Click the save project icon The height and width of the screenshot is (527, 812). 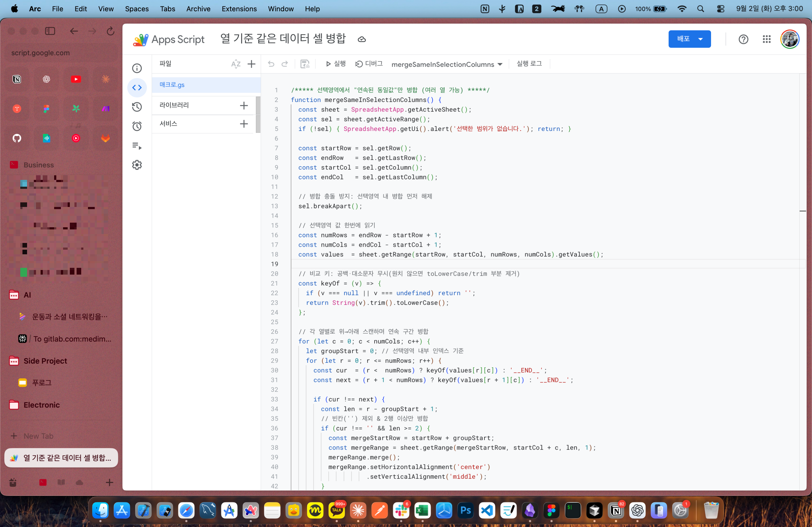point(304,64)
